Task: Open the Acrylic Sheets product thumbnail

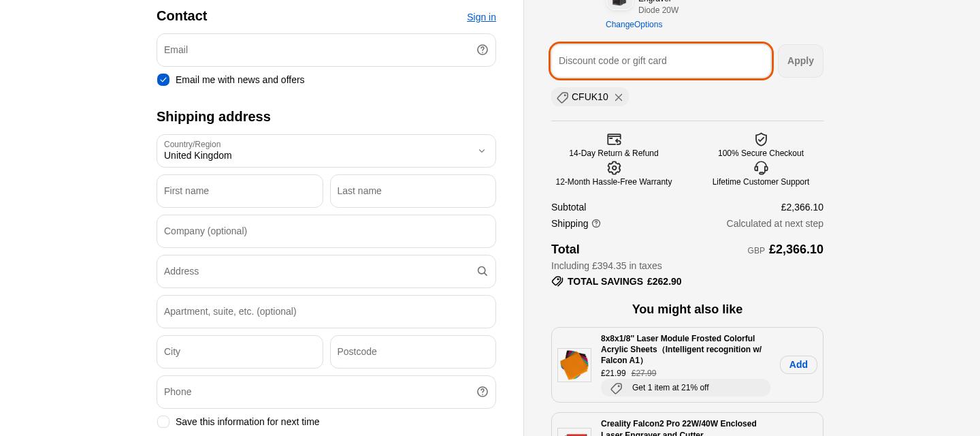Action: pyautogui.click(x=574, y=364)
